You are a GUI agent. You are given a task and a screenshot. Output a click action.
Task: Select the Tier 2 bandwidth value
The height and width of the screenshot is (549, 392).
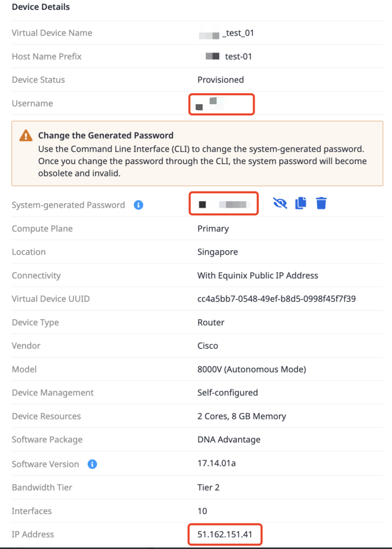209,487
